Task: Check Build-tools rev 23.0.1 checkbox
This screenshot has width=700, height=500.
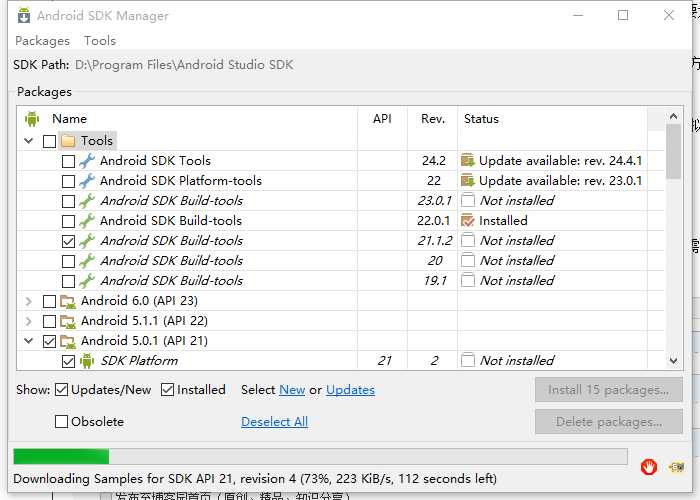Action: 68,201
